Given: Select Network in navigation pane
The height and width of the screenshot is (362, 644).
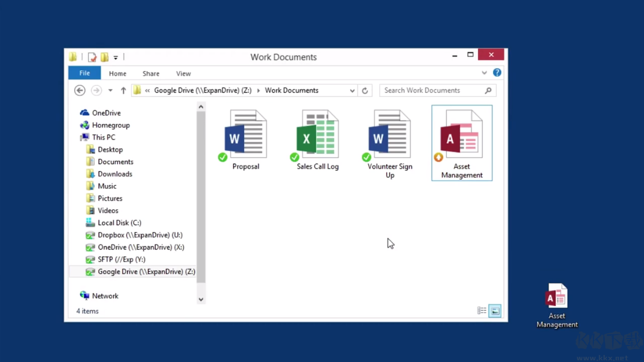Looking at the screenshot, I should coord(99,296).
